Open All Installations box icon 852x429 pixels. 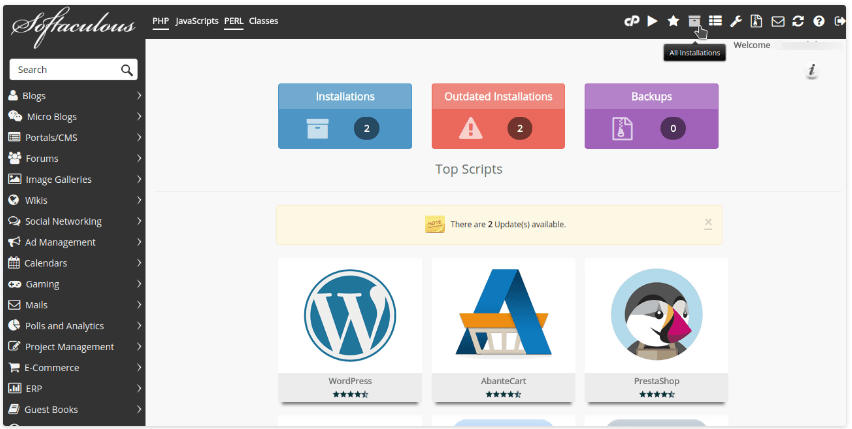click(x=694, y=21)
